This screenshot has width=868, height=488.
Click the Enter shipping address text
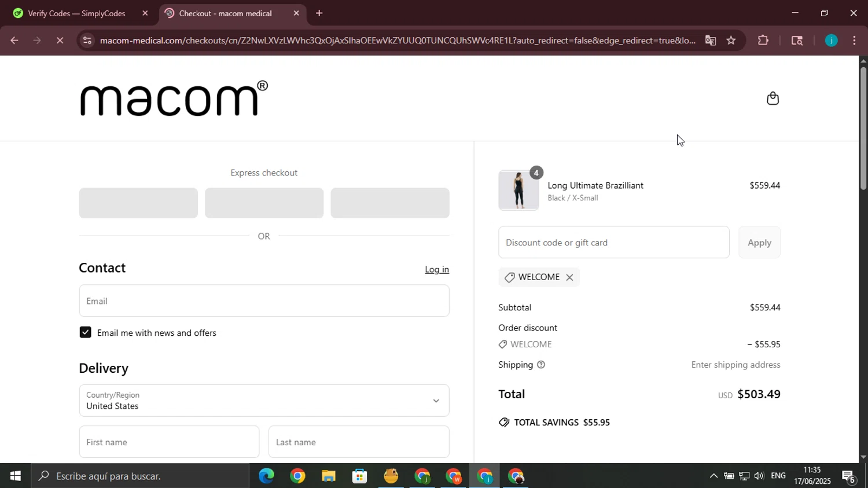click(735, 365)
